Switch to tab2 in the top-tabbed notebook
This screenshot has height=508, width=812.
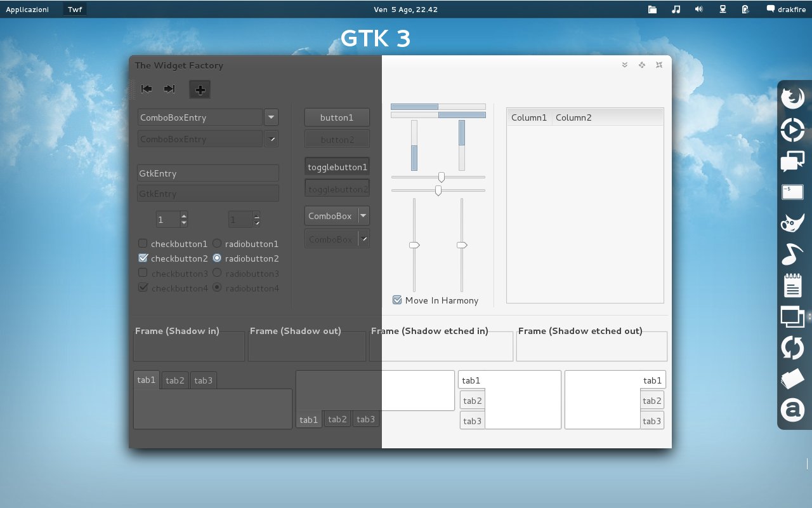click(174, 380)
